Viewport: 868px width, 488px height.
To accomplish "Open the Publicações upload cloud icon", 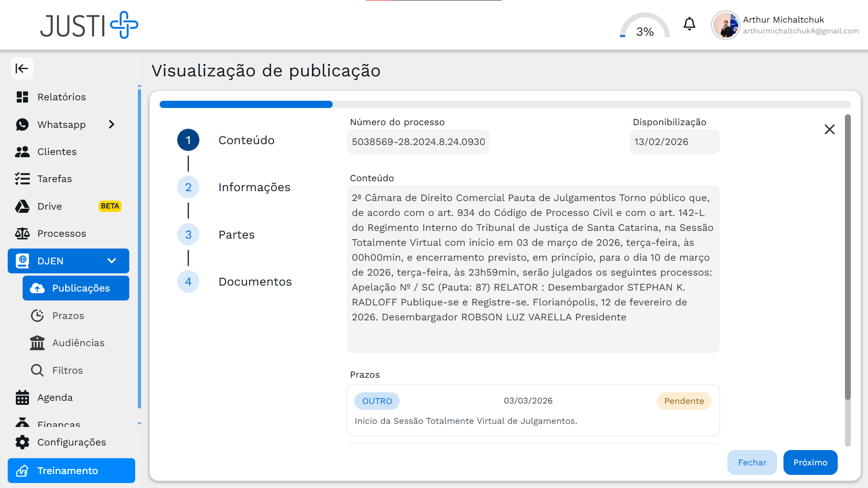I will pos(38,288).
